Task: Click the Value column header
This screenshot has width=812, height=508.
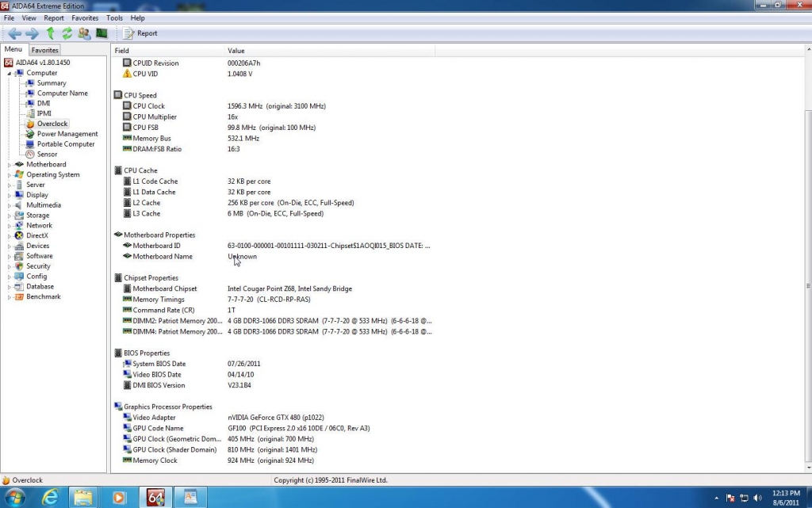Action: tap(236, 51)
